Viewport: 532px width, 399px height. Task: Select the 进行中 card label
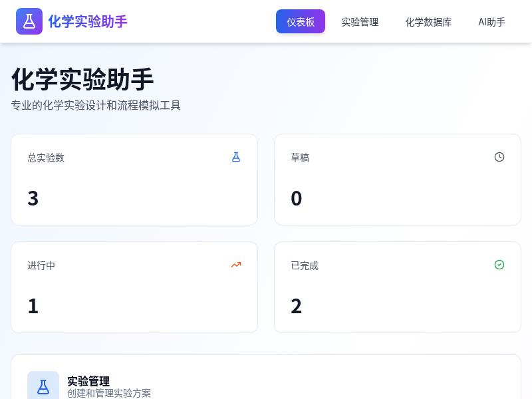click(41, 265)
